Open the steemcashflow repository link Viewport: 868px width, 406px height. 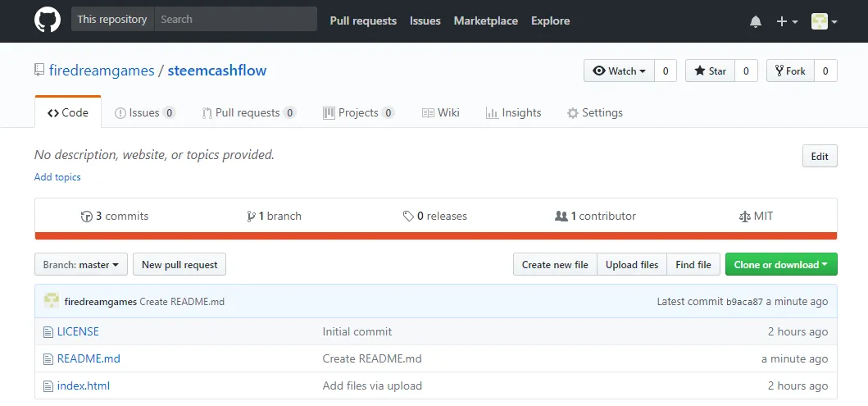217,71
